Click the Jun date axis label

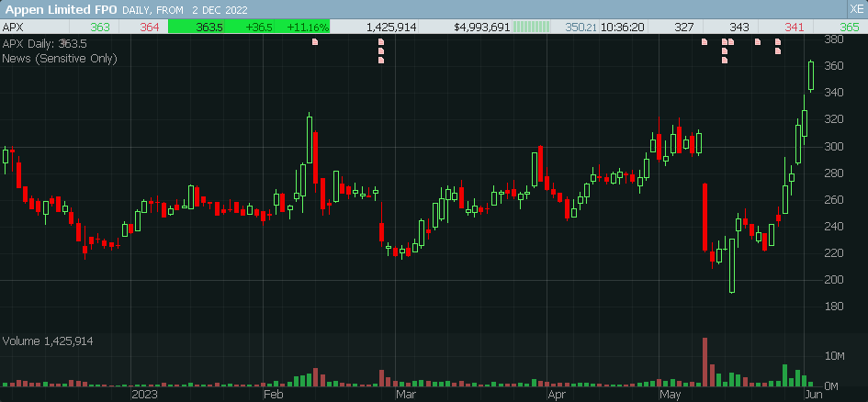pyautogui.click(x=815, y=395)
